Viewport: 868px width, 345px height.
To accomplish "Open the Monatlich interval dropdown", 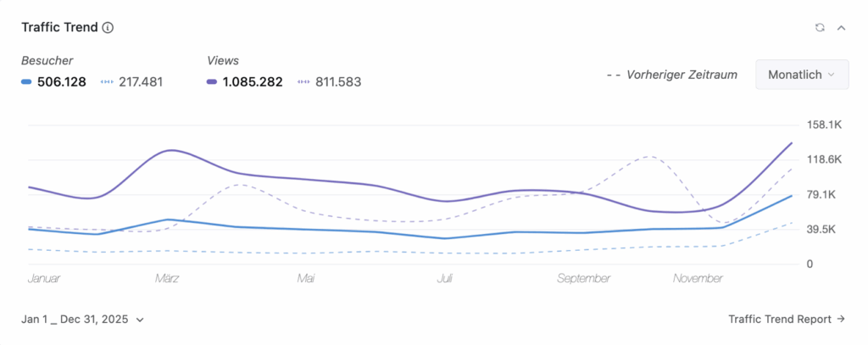I will (x=801, y=75).
